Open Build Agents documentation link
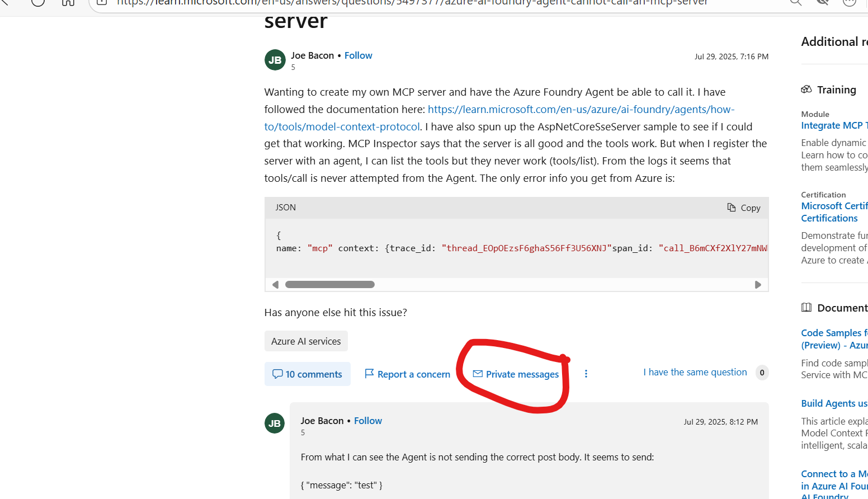Image resolution: width=868 pixels, height=499 pixels. (834, 403)
